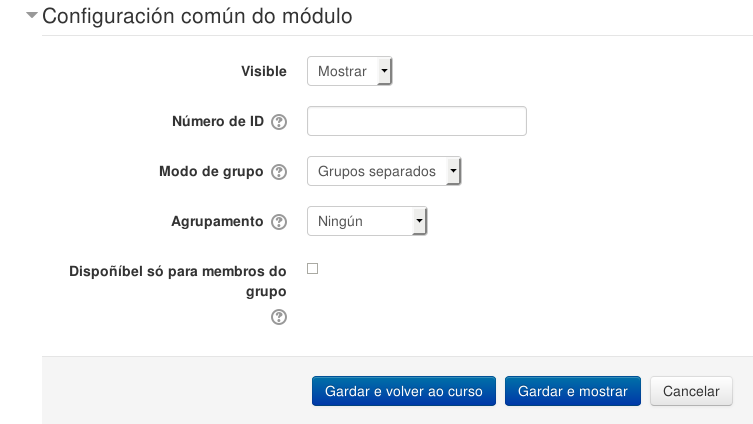This screenshot has height=424, width=753.
Task: Click the Modo de grupo label text
Action: coord(211,172)
